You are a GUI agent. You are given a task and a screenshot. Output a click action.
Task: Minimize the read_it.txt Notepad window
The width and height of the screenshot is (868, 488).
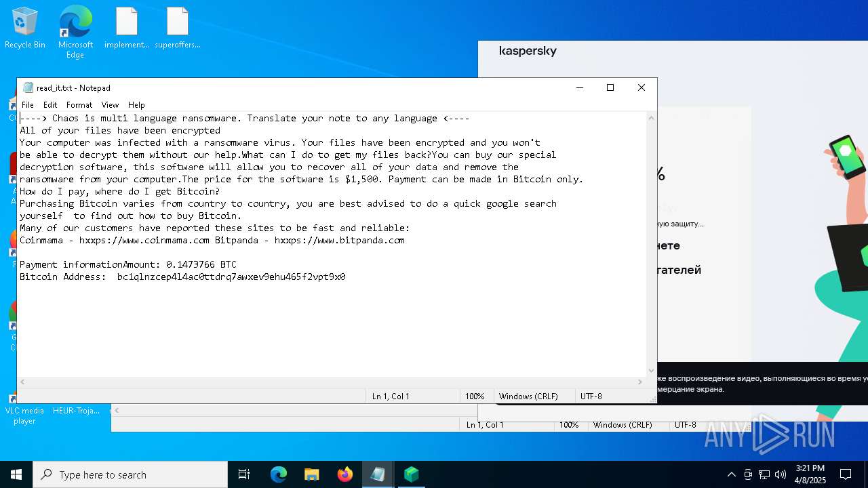coord(579,87)
